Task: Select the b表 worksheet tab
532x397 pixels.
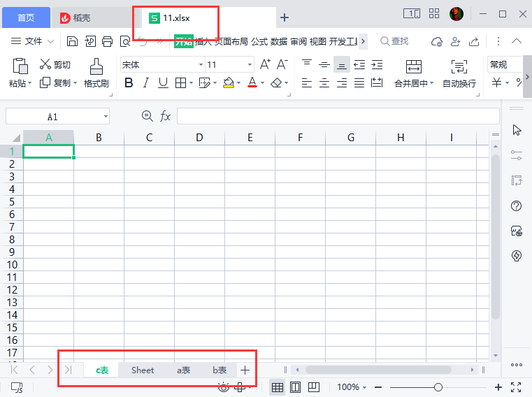Action: pos(220,370)
